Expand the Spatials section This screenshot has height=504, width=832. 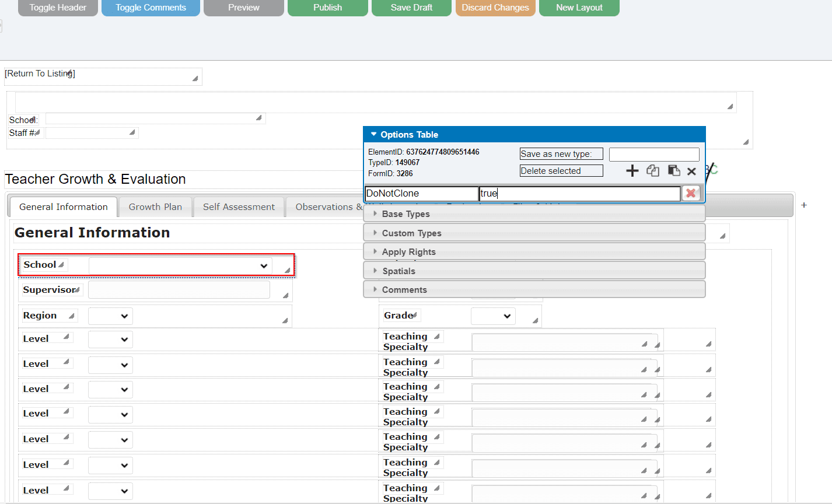click(534, 271)
